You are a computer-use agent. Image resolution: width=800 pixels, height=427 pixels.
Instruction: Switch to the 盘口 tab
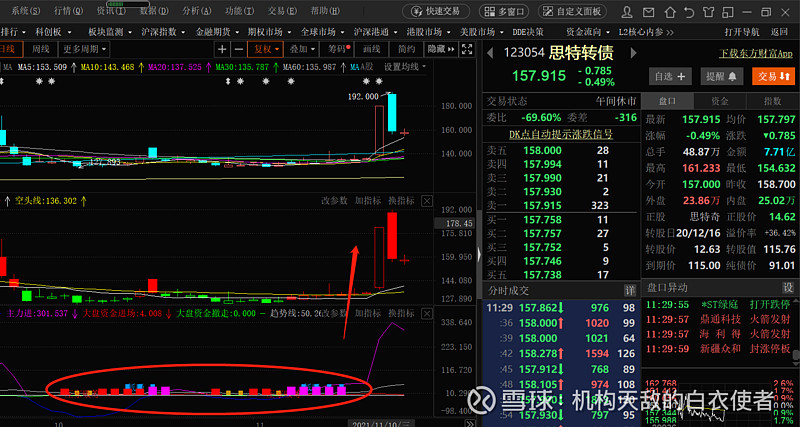[x=667, y=102]
